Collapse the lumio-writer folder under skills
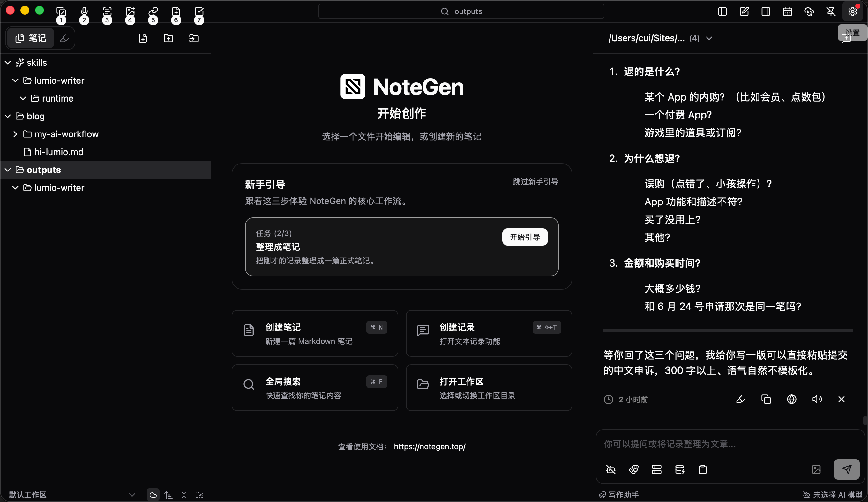 16,80
